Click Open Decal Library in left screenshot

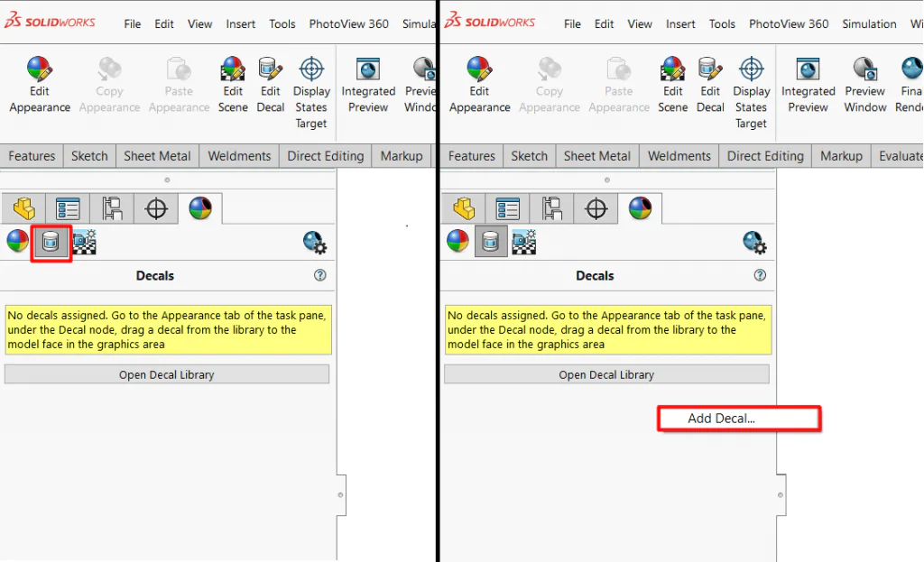[x=167, y=374]
